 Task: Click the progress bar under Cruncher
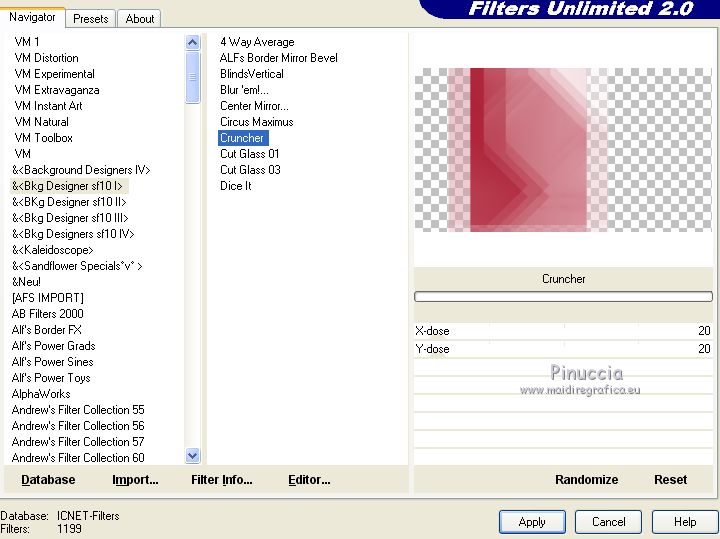[x=563, y=297]
